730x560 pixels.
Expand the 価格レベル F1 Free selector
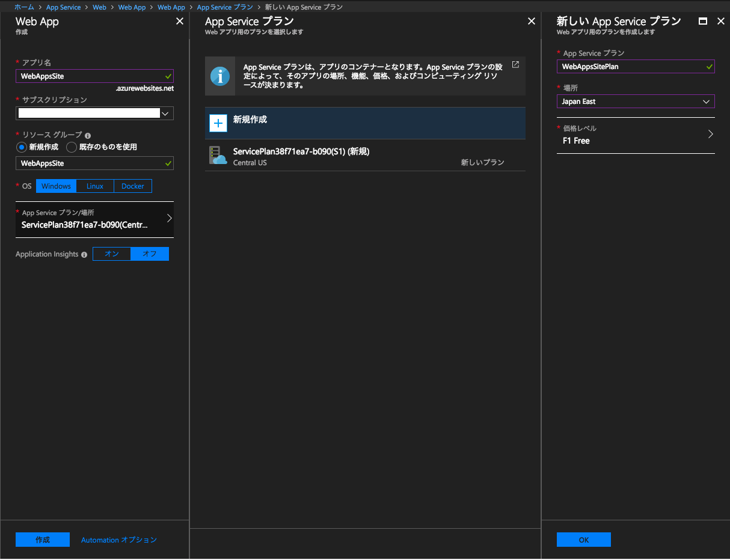click(636, 135)
